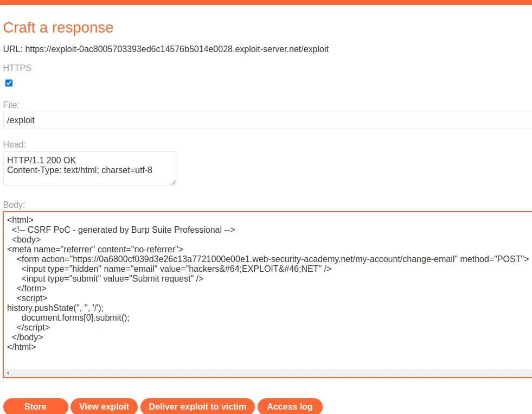Click the history.pushState line in Body

click(x=55, y=308)
